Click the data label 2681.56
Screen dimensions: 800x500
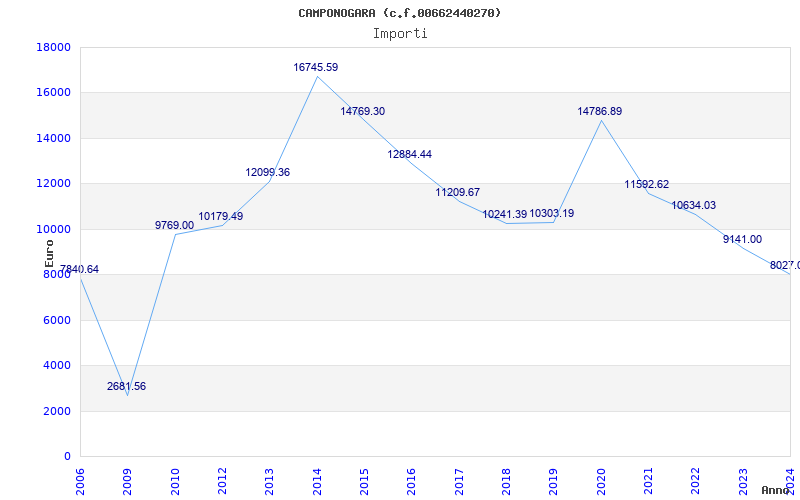click(126, 386)
